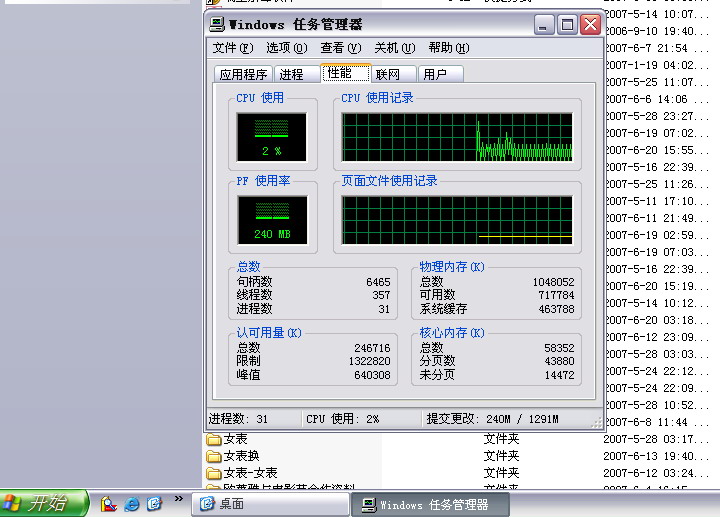This screenshot has height=517, width=720.
Task: Click the date 2007-6-13 19:40 in file list
Action: [656, 456]
